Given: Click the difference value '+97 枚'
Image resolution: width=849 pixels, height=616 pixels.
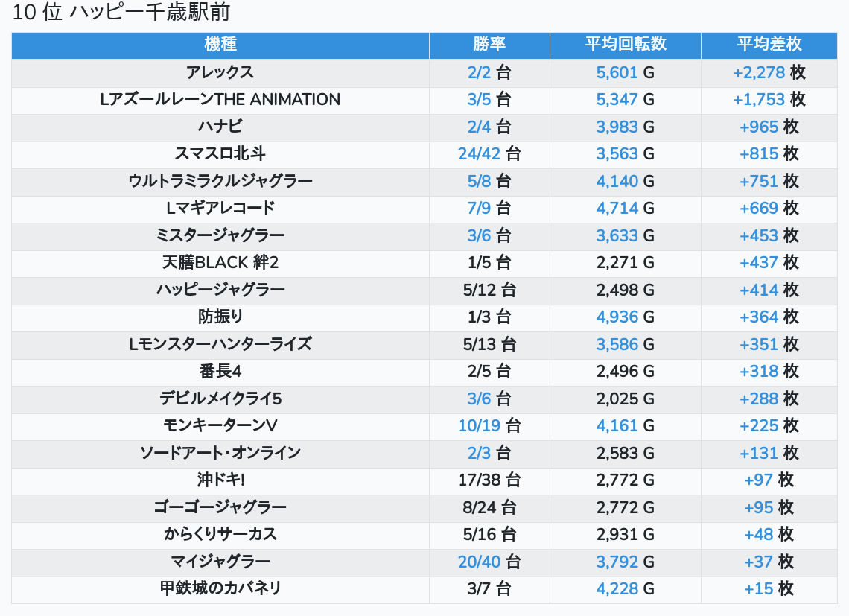Looking at the screenshot, I should (x=769, y=480).
